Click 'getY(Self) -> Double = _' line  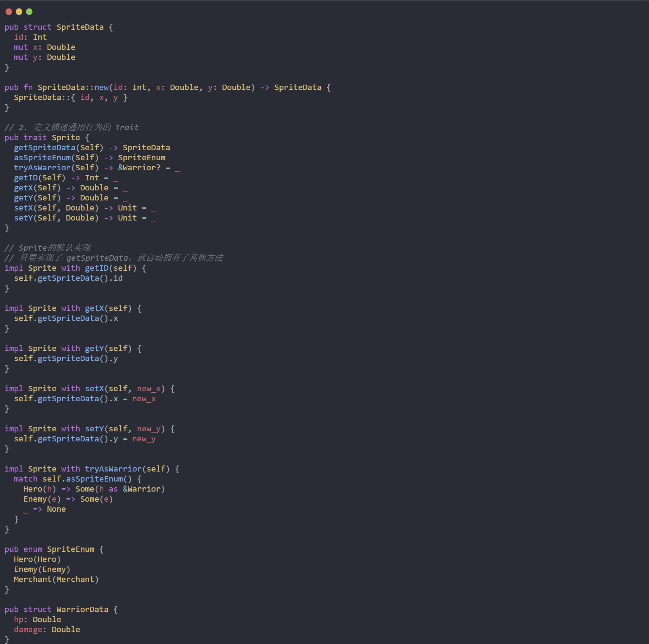71,198
